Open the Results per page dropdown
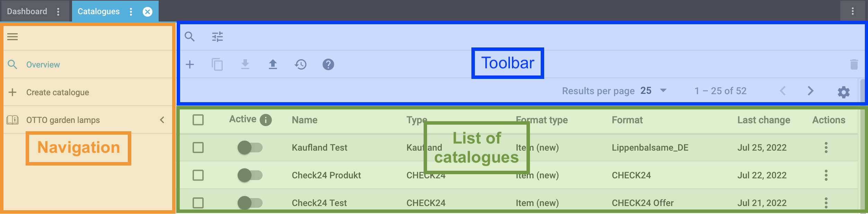The width and height of the screenshot is (868, 214). click(x=654, y=91)
